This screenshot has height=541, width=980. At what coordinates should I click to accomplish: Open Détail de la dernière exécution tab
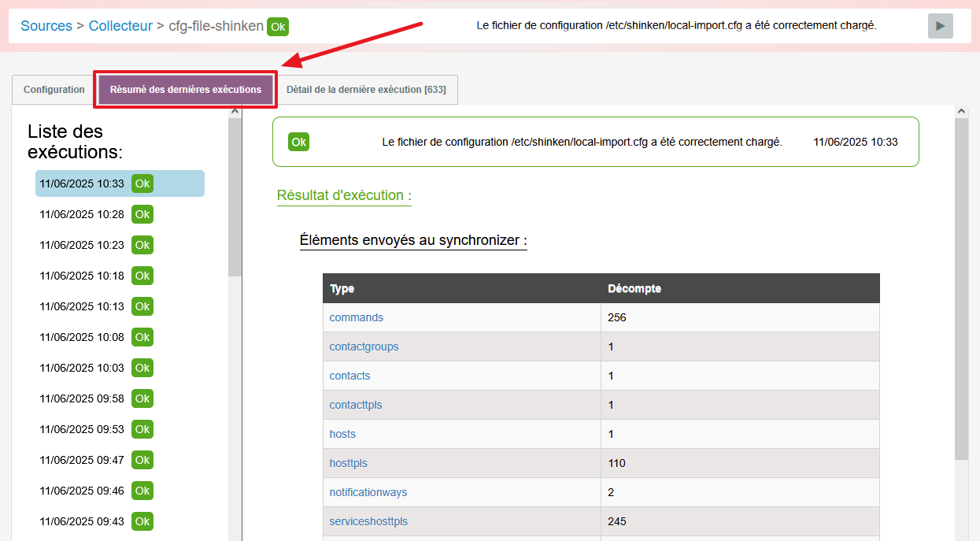[366, 90]
